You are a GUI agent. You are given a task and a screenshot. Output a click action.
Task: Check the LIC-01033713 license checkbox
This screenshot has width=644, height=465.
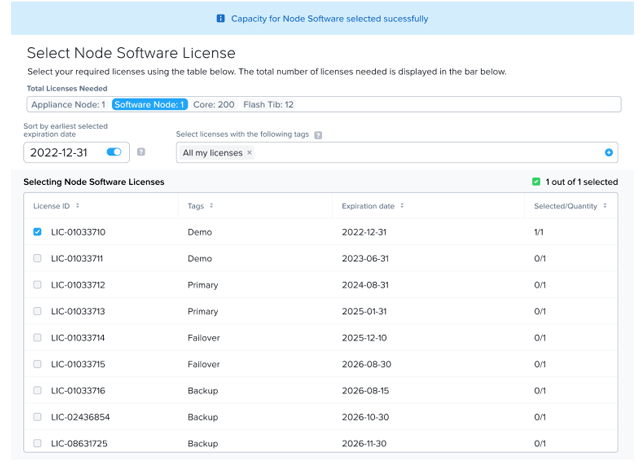(37, 311)
